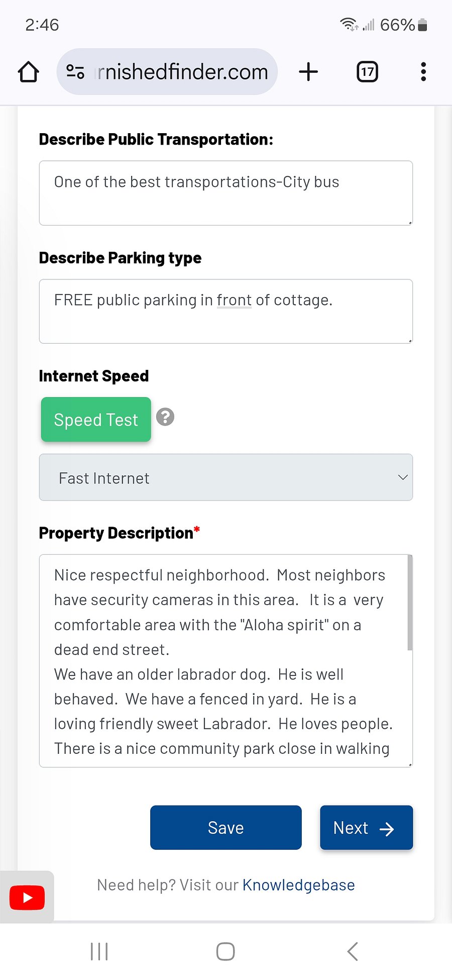Save the property form

226,828
